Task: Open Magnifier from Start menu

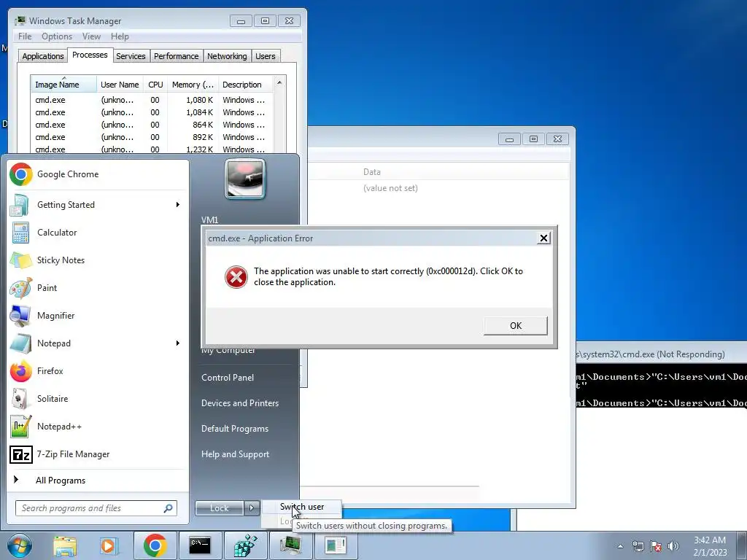Action: [98, 315]
